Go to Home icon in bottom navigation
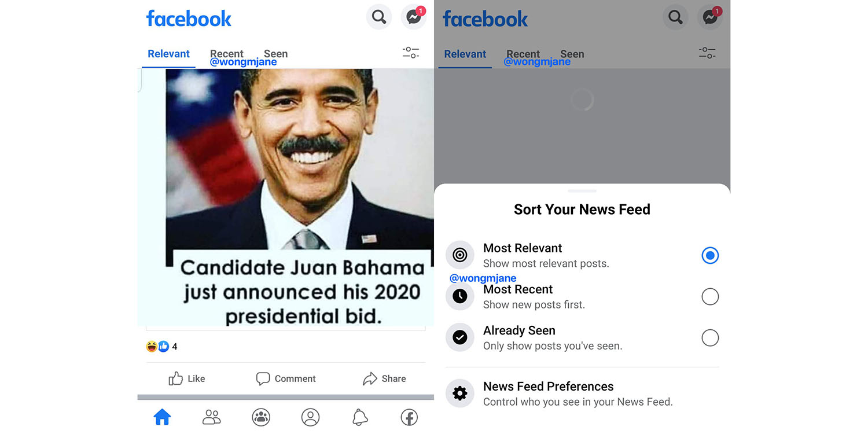 coord(162,417)
